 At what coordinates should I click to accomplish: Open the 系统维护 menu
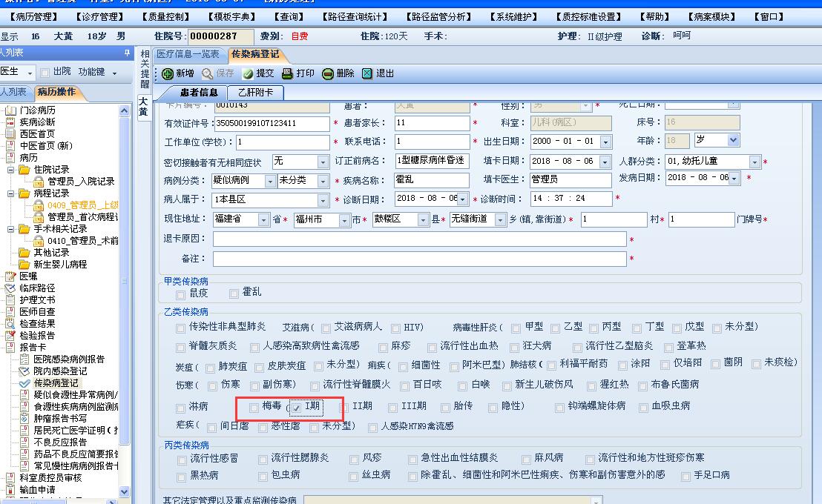[x=513, y=17]
